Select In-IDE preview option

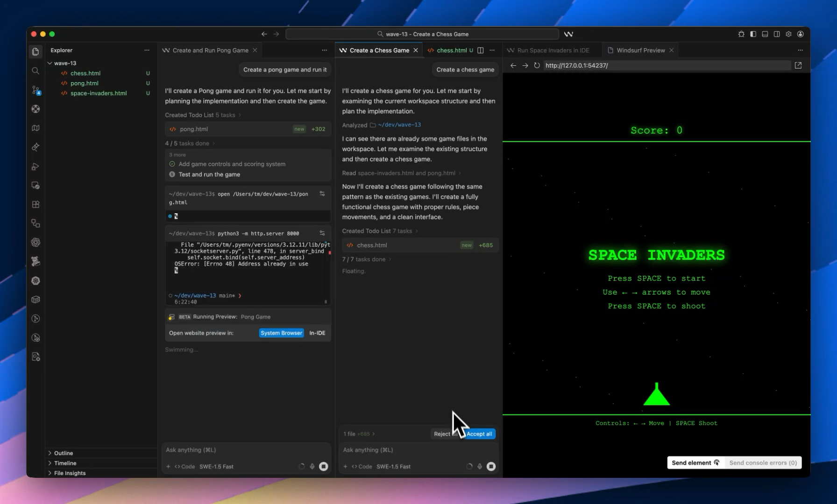pyautogui.click(x=317, y=333)
